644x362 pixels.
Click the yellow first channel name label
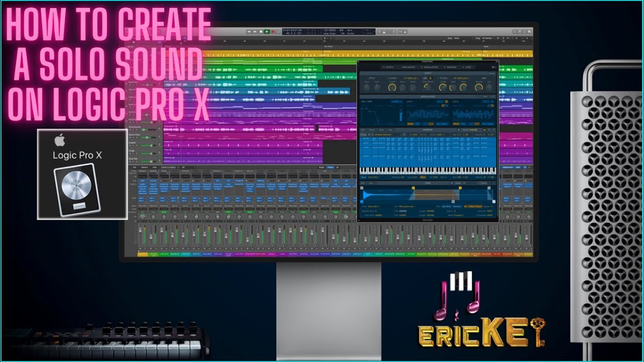click(x=142, y=254)
